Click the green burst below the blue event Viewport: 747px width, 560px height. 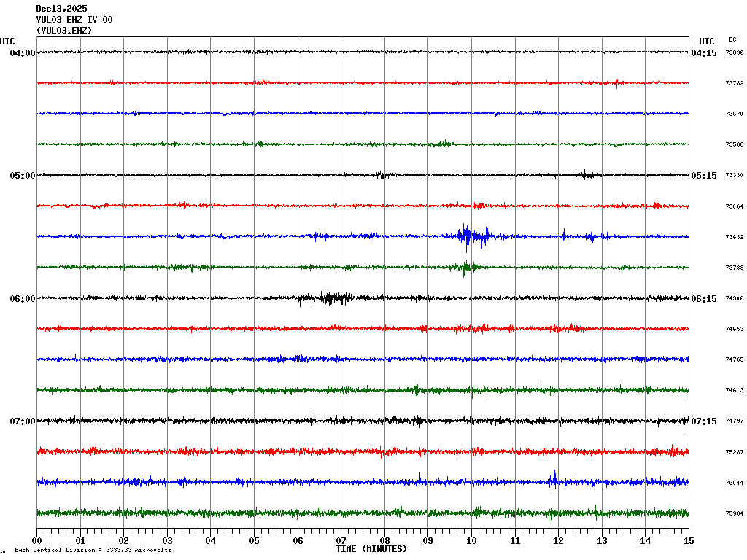[467, 267]
